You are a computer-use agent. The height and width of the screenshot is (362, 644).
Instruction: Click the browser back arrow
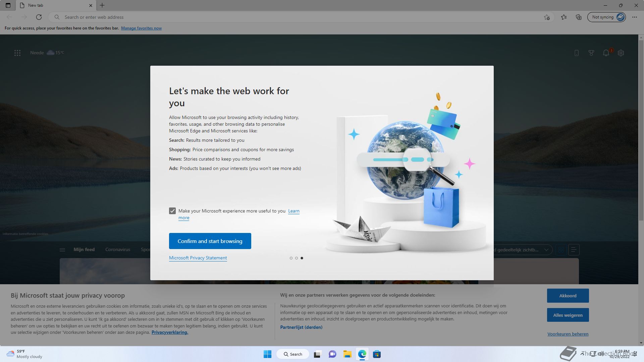[x=9, y=17]
